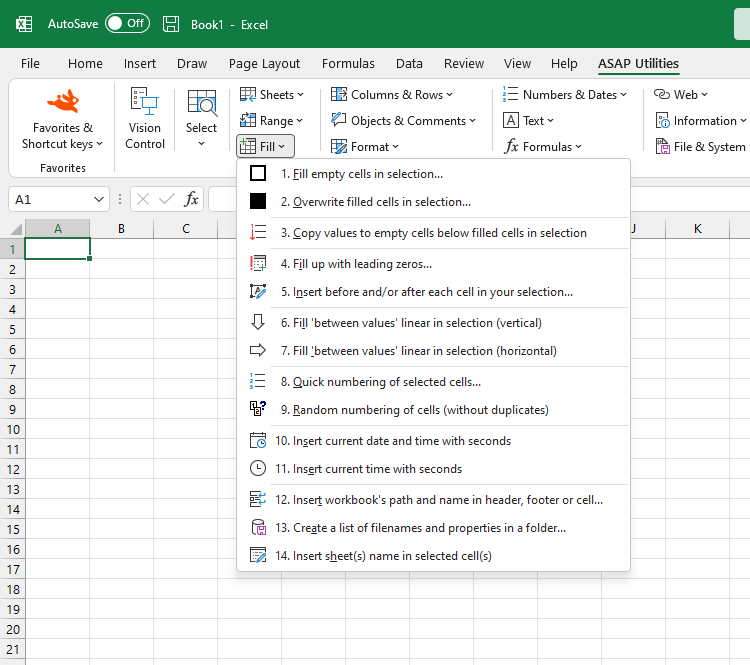This screenshot has height=665, width=750.
Task: Open the Help tab
Action: click(x=564, y=64)
